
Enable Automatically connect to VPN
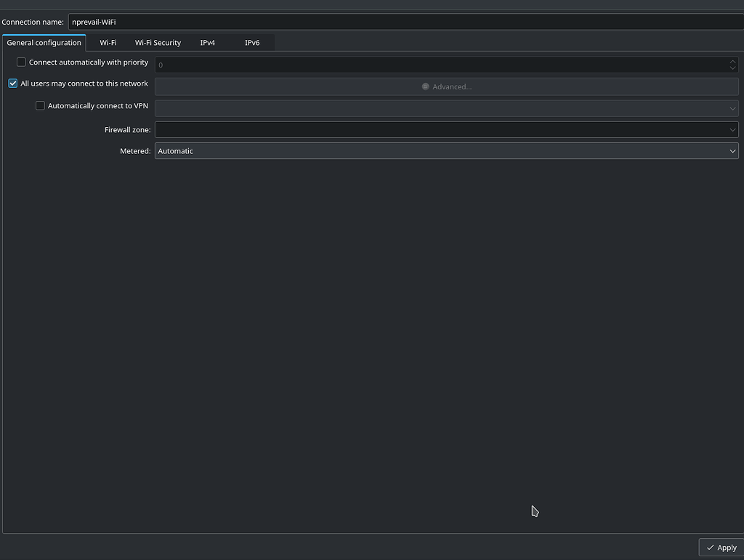40,105
